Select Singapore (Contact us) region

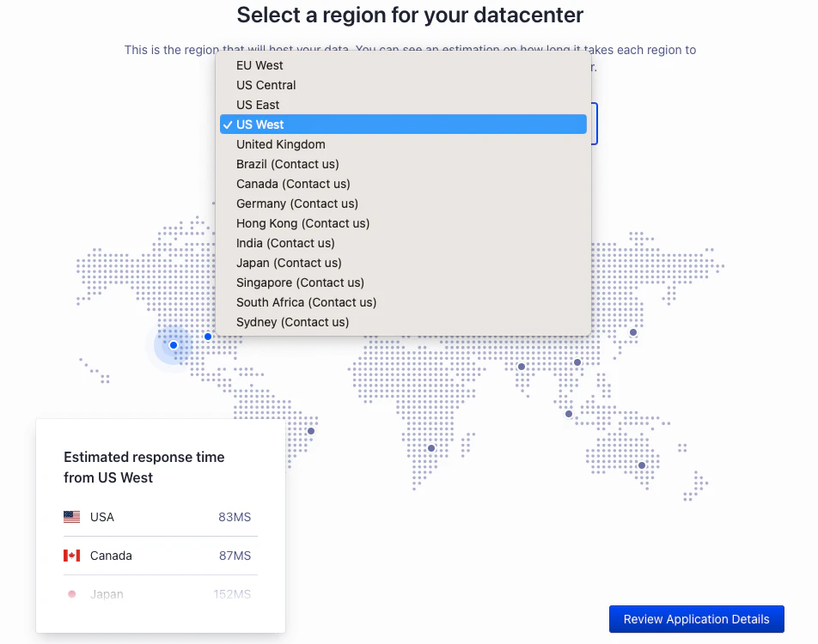pyautogui.click(x=403, y=283)
